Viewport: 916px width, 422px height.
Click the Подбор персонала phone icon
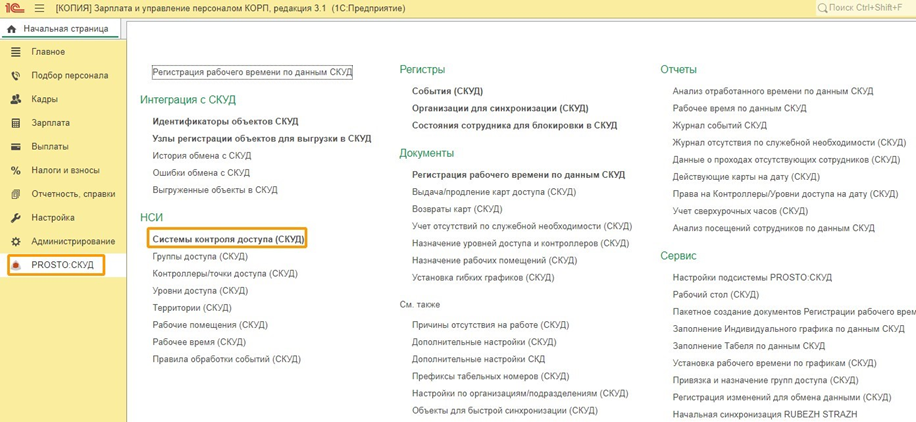15,75
